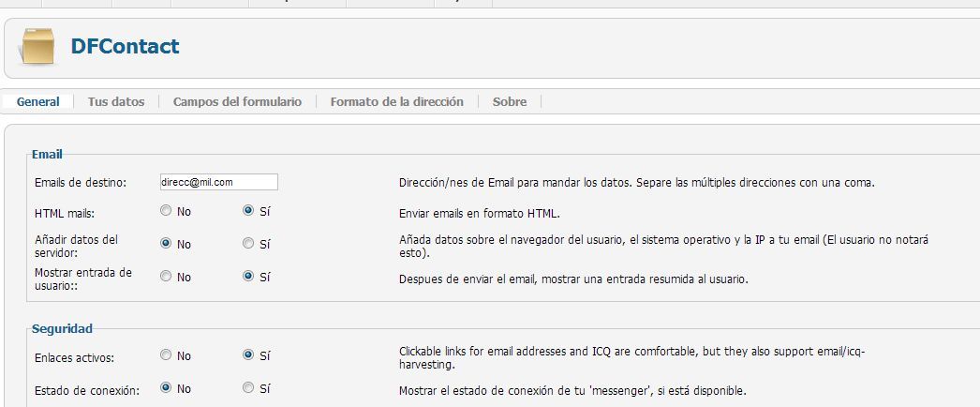Click the DFContact package box icon
Viewport: 980px width, 407px height.
pyautogui.click(x=38, y=47)
